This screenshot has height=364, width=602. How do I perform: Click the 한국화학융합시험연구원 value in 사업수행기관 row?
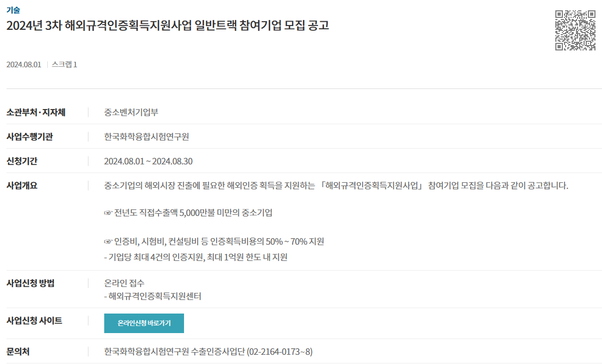(147, 137)
